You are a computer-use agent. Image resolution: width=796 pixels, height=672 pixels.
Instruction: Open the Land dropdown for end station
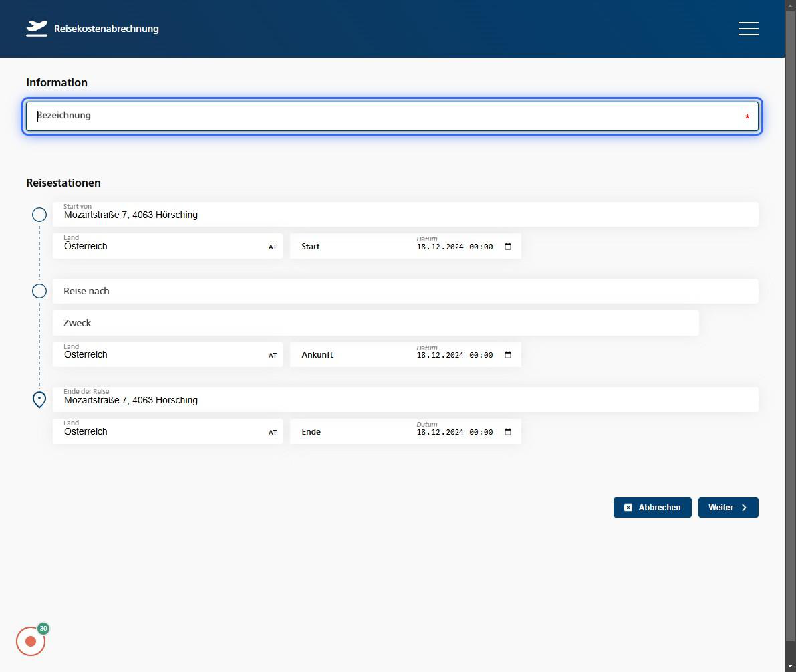click(x=167, y=432)
